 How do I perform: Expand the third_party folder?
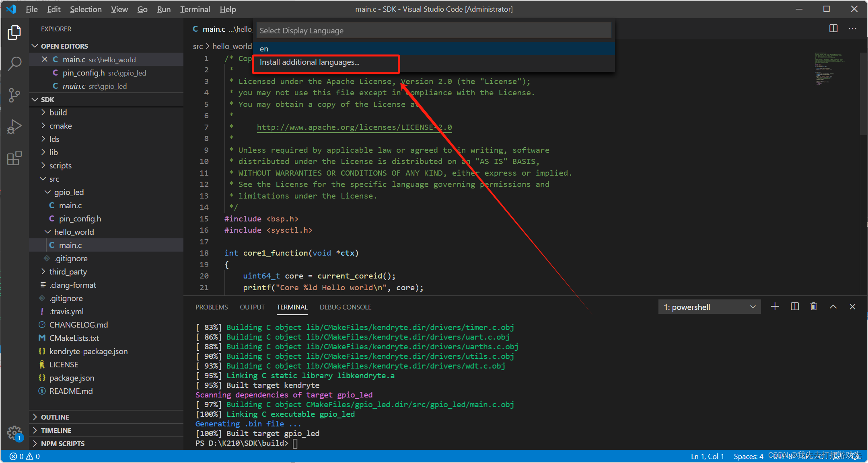pos(68,272)
